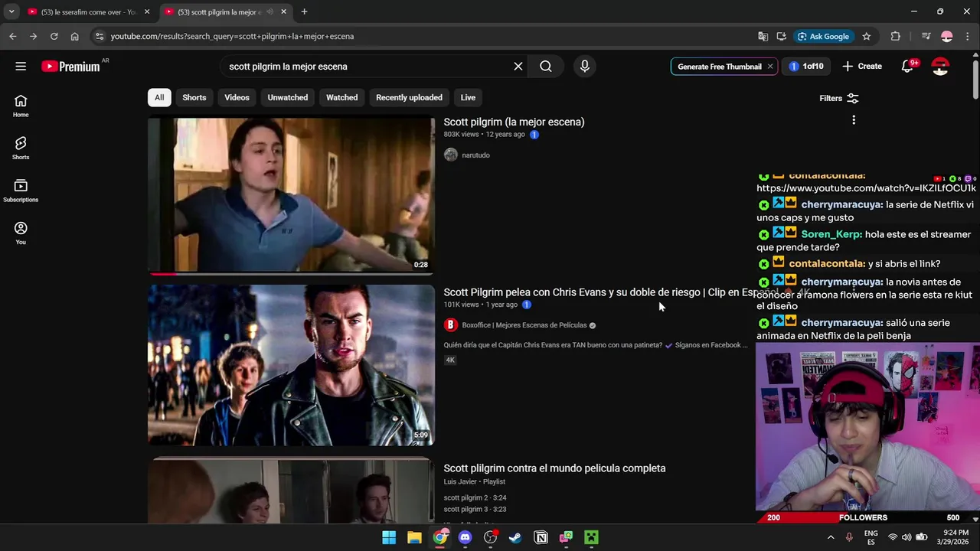Select the All filter chip
This screenshot has width=980, height=551.
tap(159, 97)
